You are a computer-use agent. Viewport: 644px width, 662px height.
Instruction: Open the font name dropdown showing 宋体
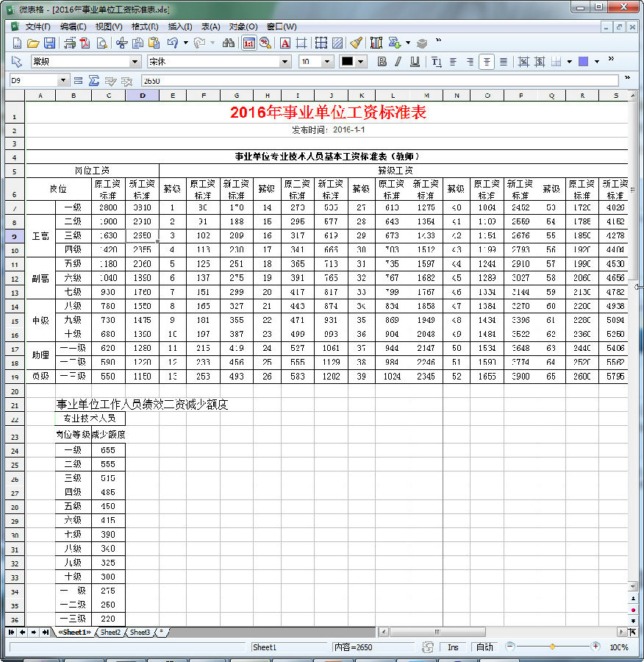(x=285, y=62)
